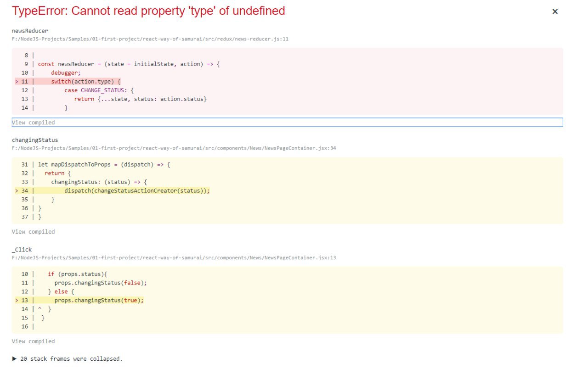Click the newsReducer function name heading

[30, 31]
